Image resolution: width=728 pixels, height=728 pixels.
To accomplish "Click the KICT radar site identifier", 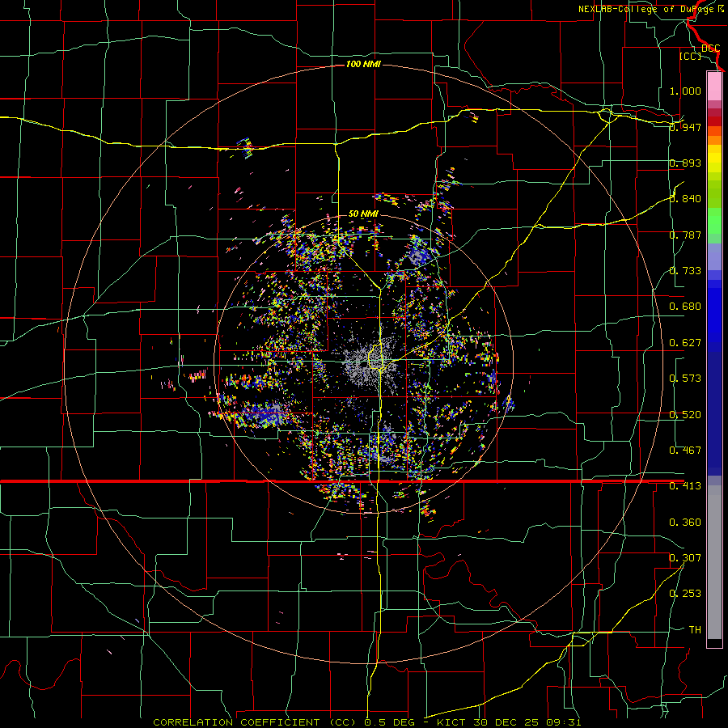I will (x=453, y=722).
